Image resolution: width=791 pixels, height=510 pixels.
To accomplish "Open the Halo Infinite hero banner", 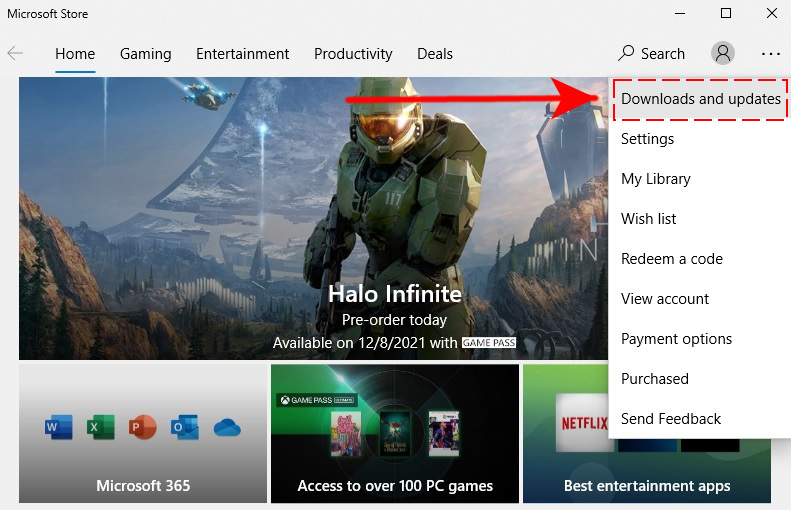I will 313,218.
